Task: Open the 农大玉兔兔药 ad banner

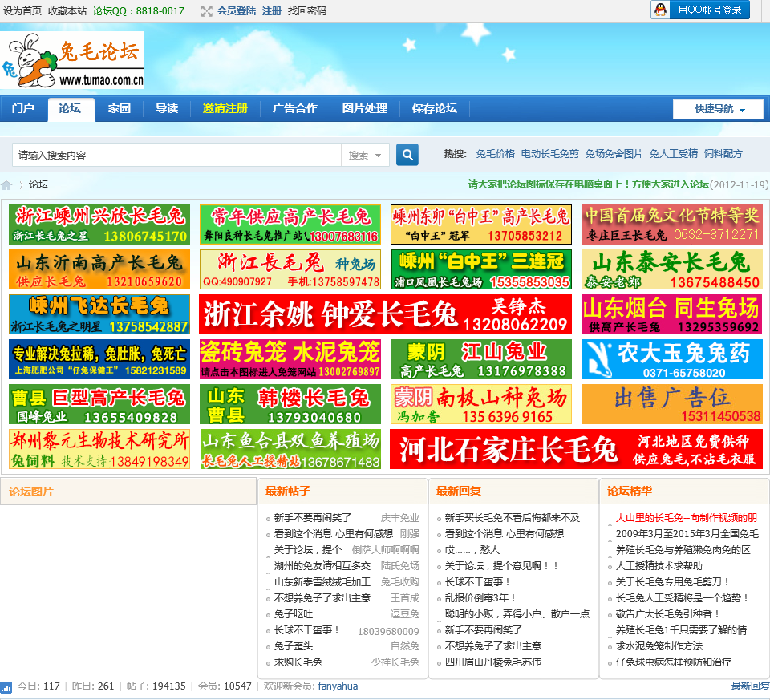Action: [672, 359]
